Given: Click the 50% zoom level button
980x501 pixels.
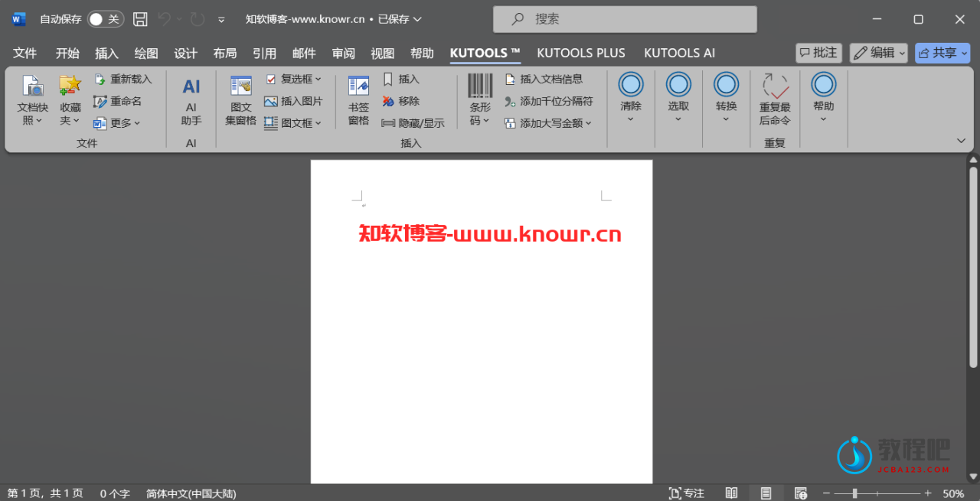Looking at the screenshot, I should tap(953, 493).
